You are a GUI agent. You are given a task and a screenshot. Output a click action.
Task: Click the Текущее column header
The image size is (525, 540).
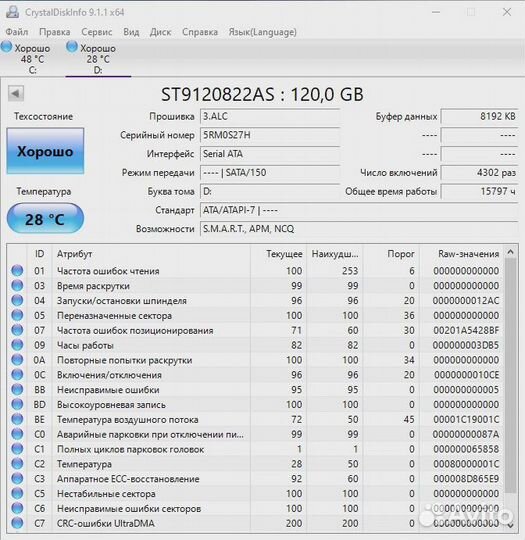point(279,254)
